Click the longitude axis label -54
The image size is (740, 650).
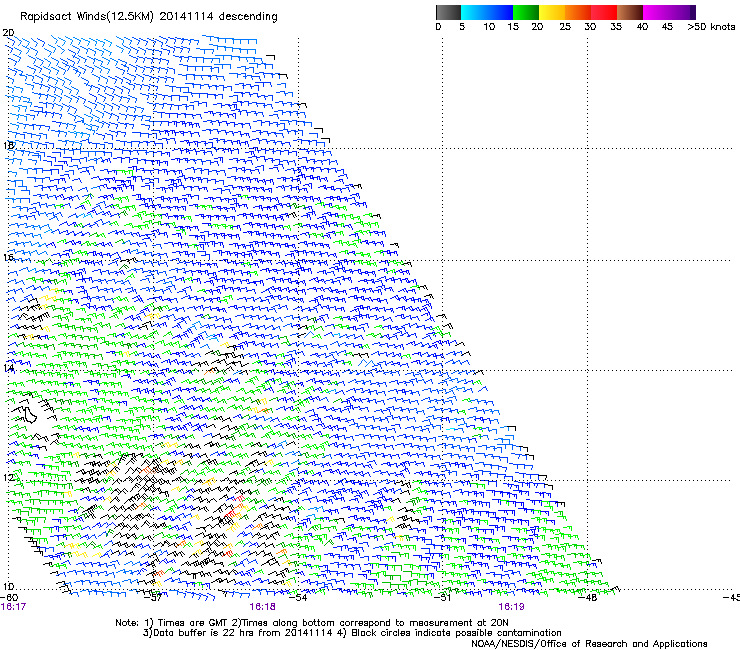click(299, 597)
